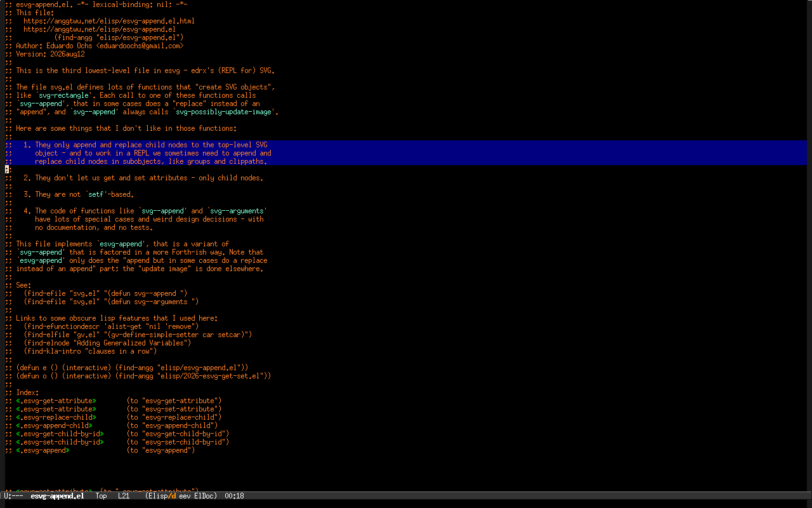812x508 pixels.
Task: Click the ElDoc minor mode indicator
Action: tap(204, 496)
